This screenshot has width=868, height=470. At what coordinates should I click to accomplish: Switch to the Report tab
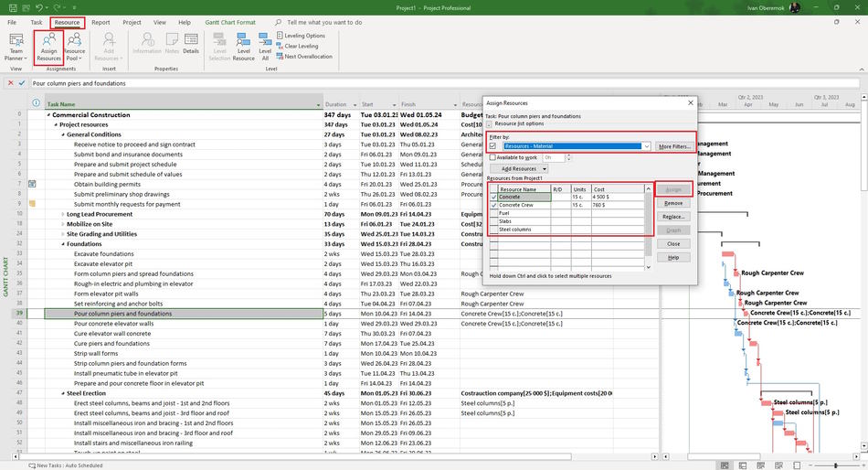101,22
